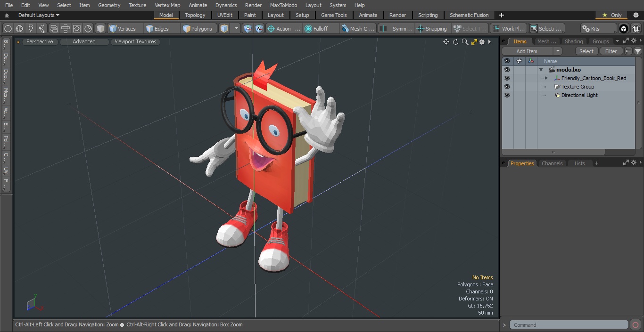This screenshot has width=644, height=332.
Task: Select the pen tool toolbar icon
Action: 31,29
